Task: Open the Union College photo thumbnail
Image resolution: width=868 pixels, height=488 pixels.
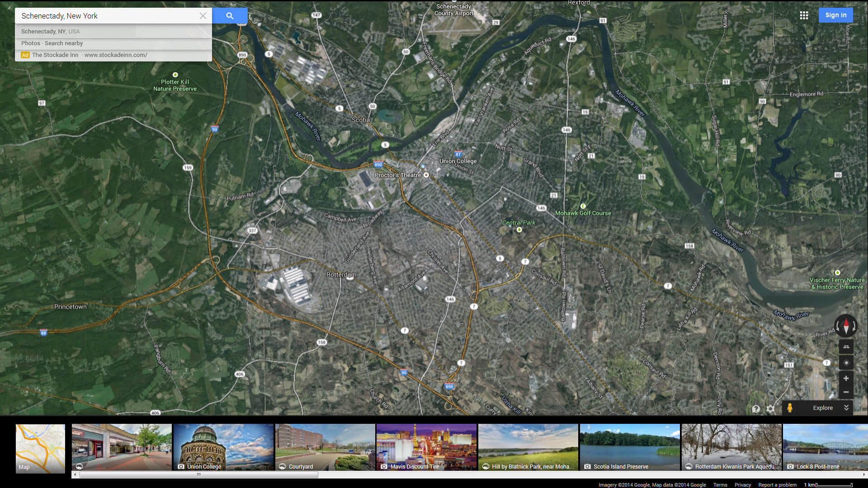Action: point(223,447)
